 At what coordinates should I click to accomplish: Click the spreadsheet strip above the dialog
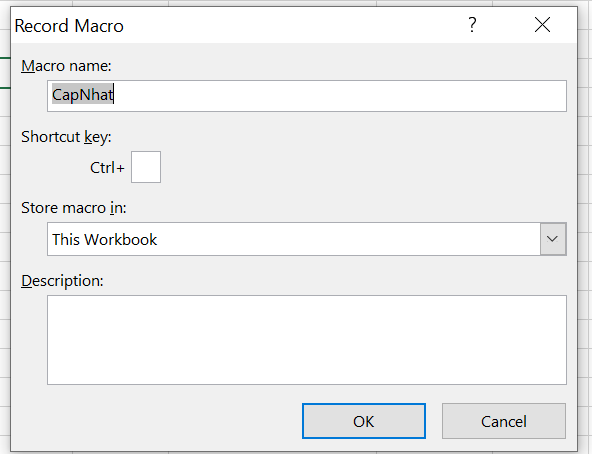pyautogui.click(x=296, y=3)
